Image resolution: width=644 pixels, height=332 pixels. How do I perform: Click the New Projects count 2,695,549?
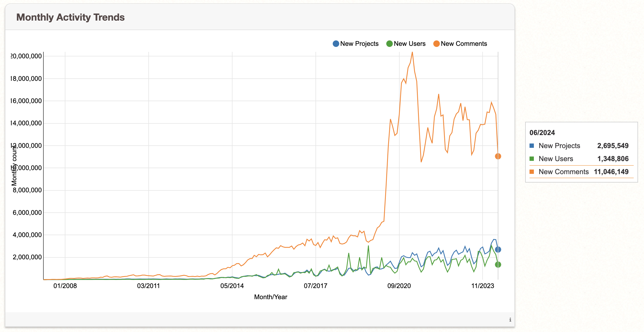[x=616, y=146]
